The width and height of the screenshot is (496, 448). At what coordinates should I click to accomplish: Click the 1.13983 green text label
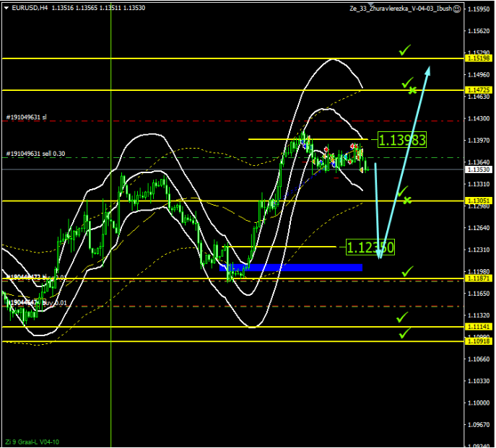coord(401,140)
